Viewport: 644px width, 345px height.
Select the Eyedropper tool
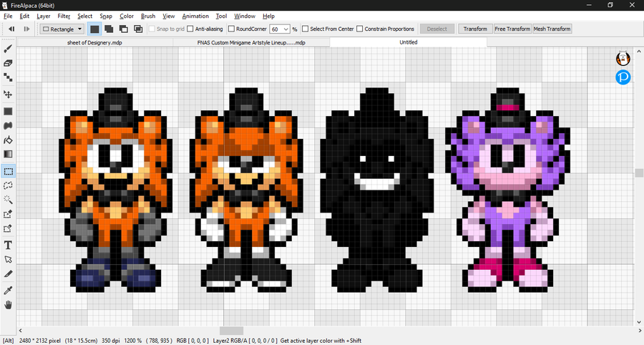coord(8,291)
